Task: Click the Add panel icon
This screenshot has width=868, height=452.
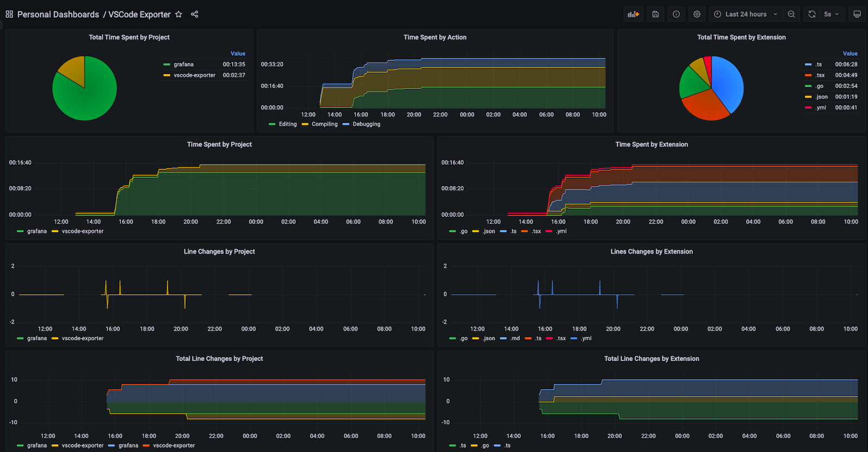Action: click(x=633, y=14)
